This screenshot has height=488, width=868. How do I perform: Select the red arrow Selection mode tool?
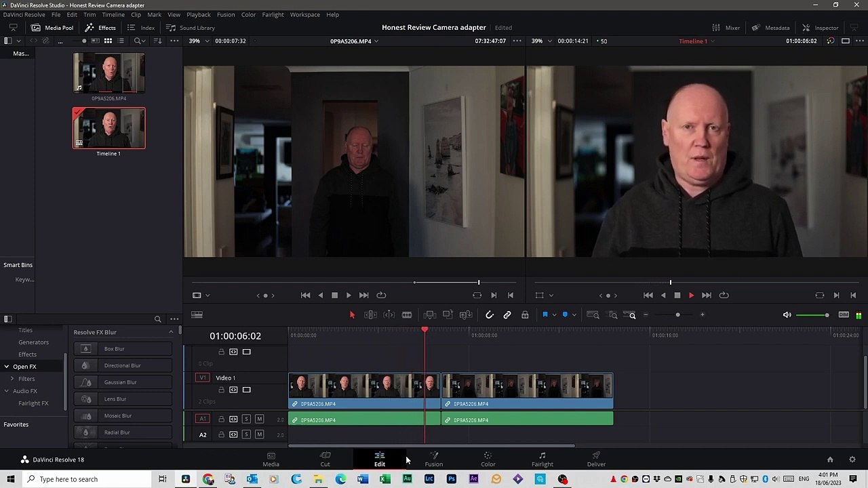352,314
